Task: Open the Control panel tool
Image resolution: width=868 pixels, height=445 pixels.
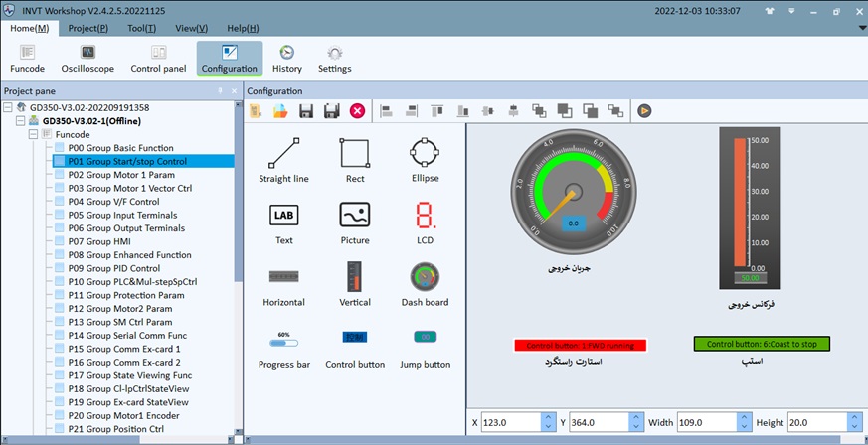Action: [158, 60]
